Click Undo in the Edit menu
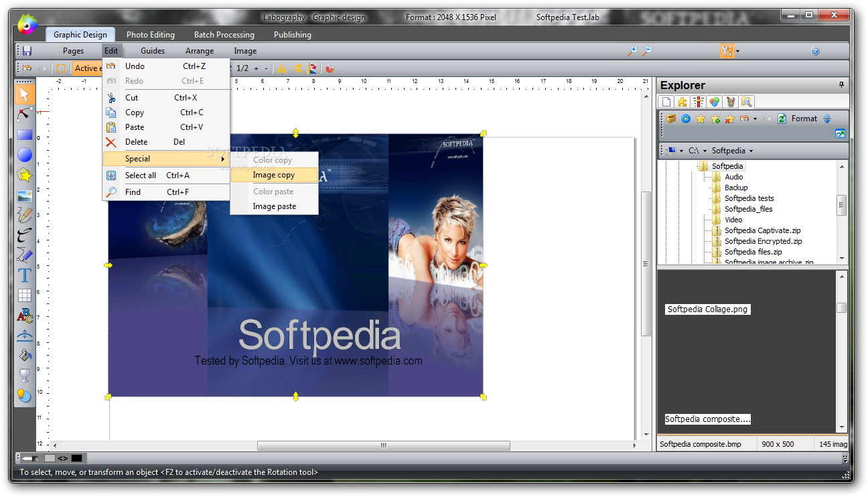The width and height of the screenshot is (868, 497). coord(166,66)
